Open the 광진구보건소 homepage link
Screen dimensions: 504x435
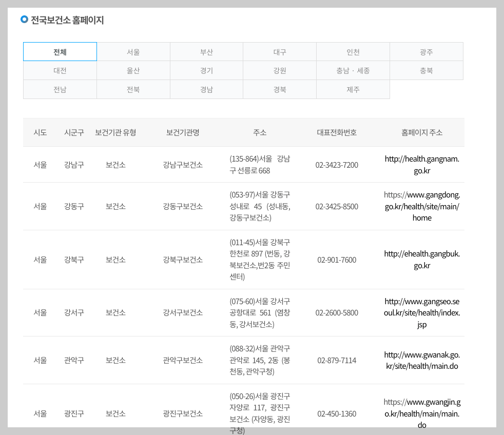pos(422,414)
